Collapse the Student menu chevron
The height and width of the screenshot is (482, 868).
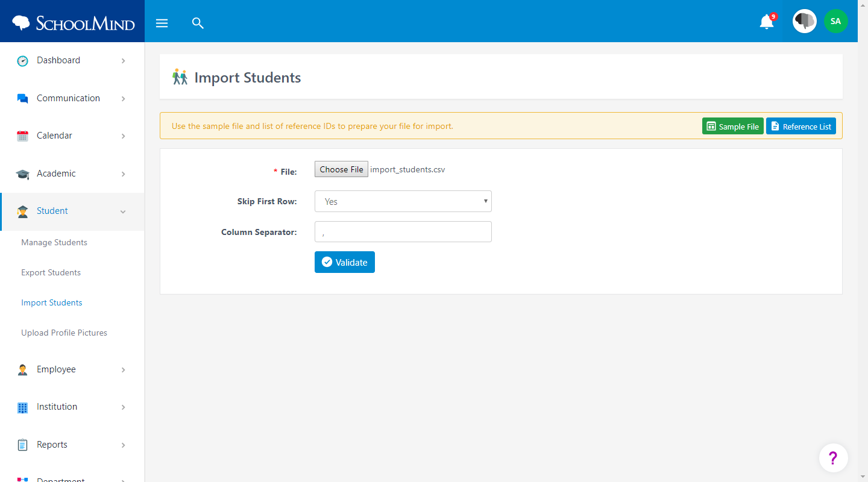pos(123,211)
